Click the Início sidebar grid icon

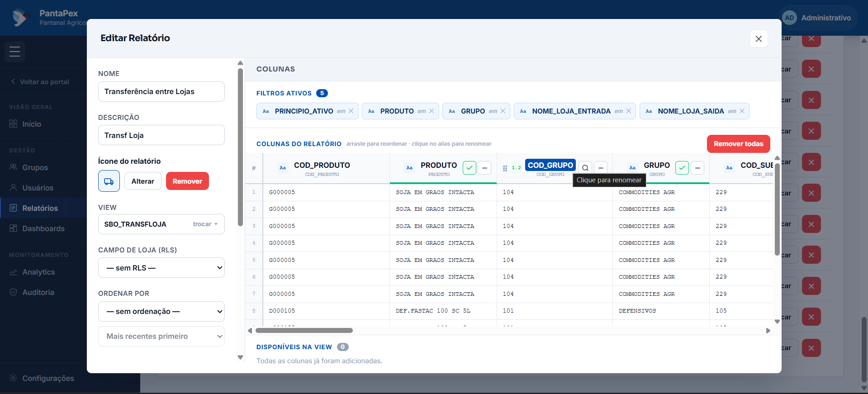tap(13, 124)
